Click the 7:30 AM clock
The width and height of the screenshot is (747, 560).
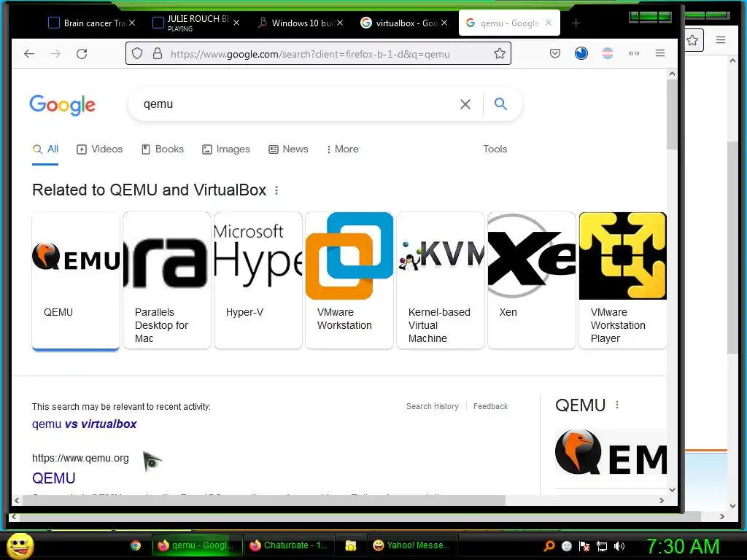pyautogui.click(x=683, y=546)
